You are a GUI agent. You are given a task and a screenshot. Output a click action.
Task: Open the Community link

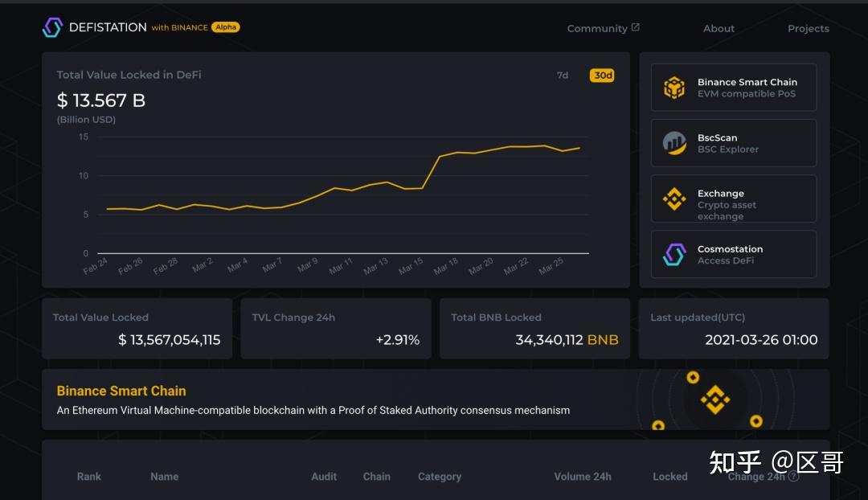pos(597,28)
